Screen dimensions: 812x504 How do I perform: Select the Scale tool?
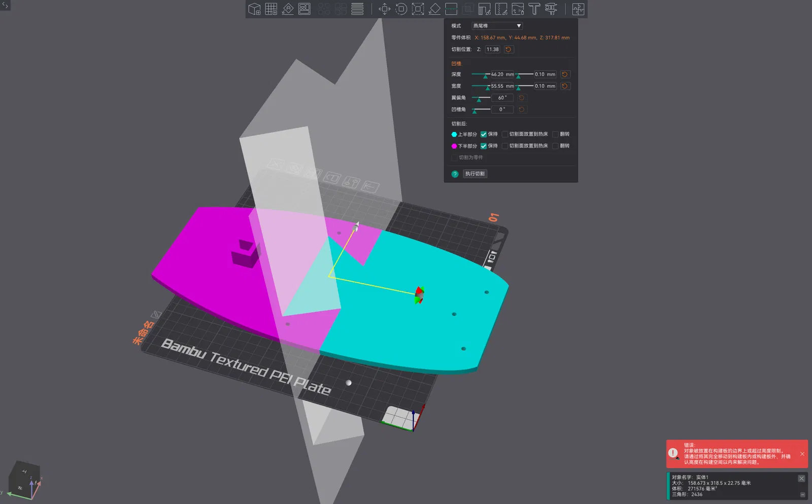[x=418, y=9]
